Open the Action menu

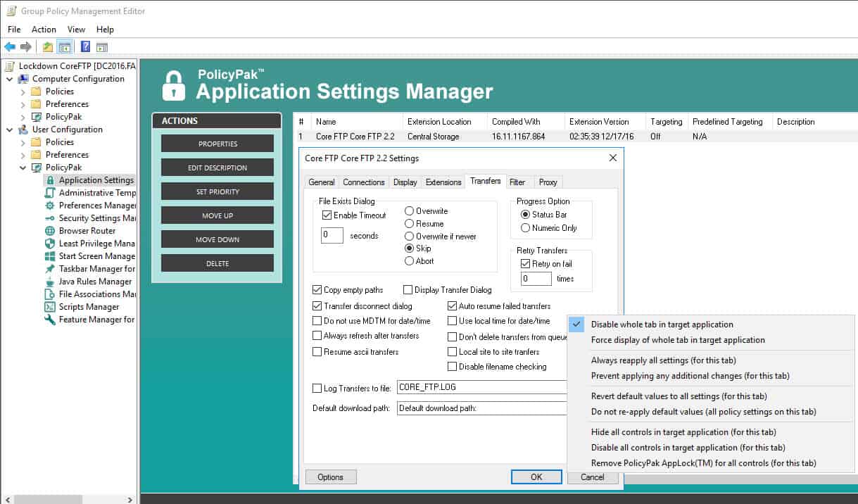[44, 30]
